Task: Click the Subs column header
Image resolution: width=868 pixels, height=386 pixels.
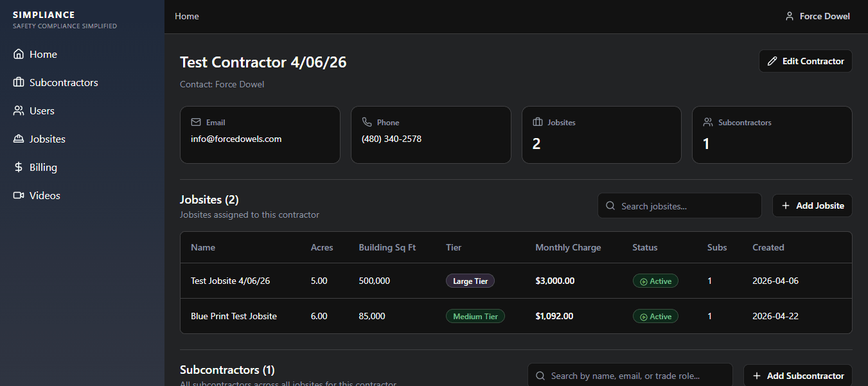Action: coord(717,247)
